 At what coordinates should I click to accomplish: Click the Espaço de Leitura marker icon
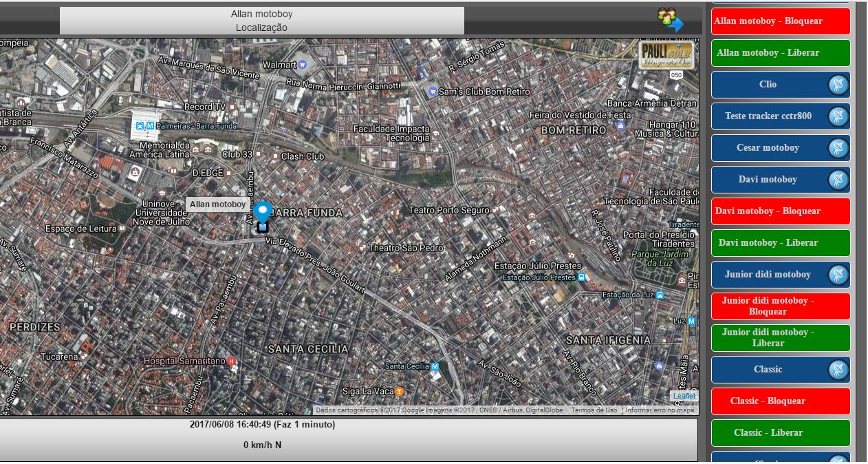coord(122,228)
